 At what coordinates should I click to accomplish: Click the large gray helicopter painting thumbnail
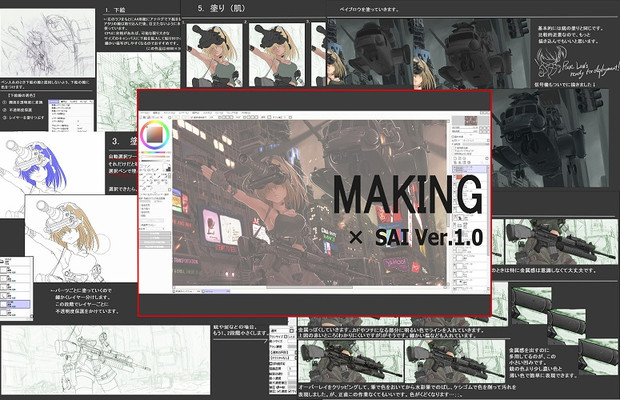(x=552, y=138)
